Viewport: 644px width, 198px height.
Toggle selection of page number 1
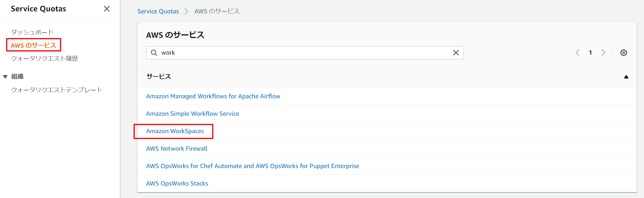pos(590,53)
